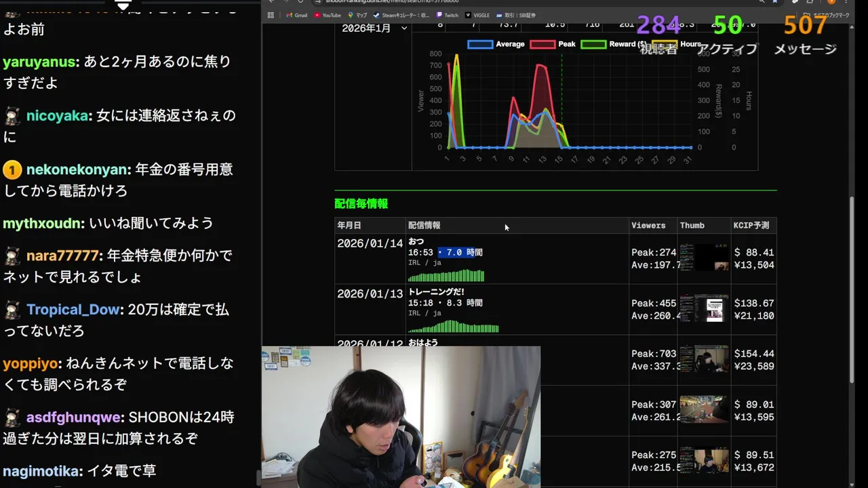
Task: Click username nagimotika in chat
Action: click(42, 471)
